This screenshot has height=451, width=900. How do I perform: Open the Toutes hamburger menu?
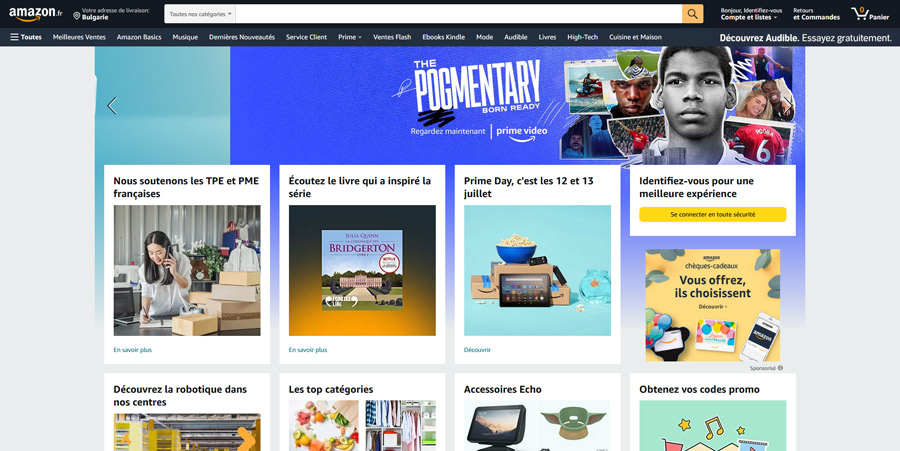click(26, 37)
